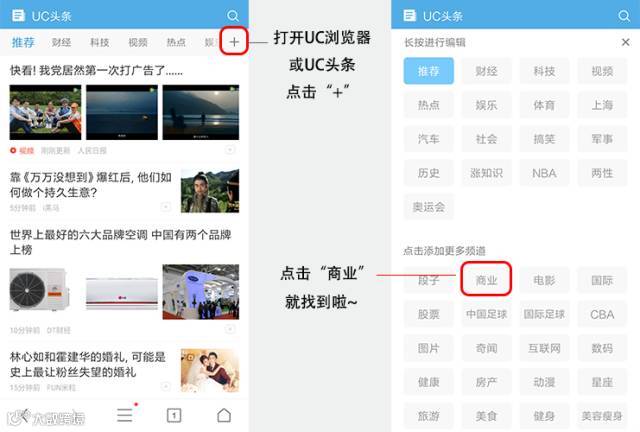640x432 pixels.
Task: Add the 国际 channel
Action: pyautogui.click(x=602, y=280)
